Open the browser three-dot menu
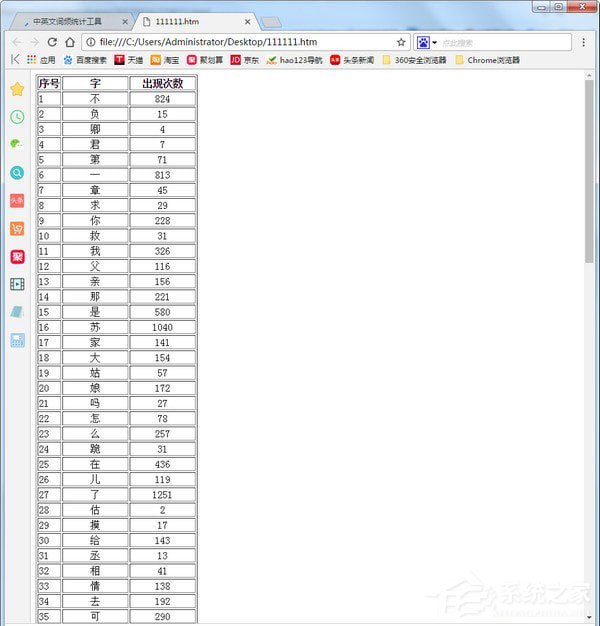600x626 pixels. (x=584, y=42)
